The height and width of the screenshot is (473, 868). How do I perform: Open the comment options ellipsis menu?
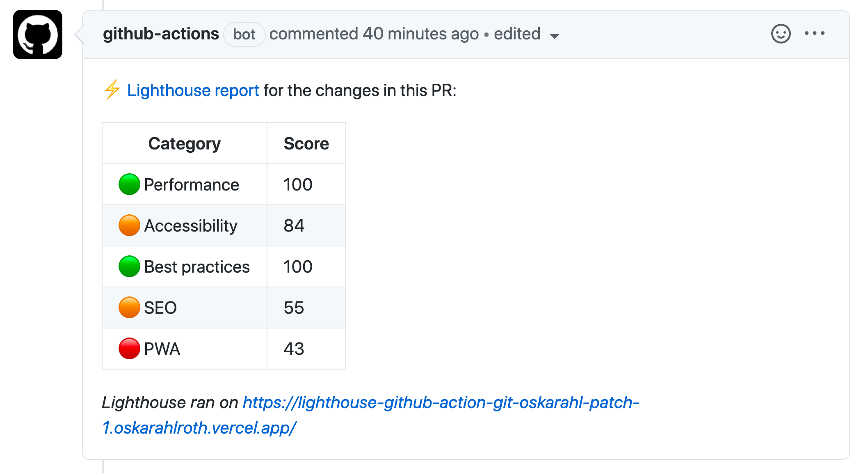(814, 34)
